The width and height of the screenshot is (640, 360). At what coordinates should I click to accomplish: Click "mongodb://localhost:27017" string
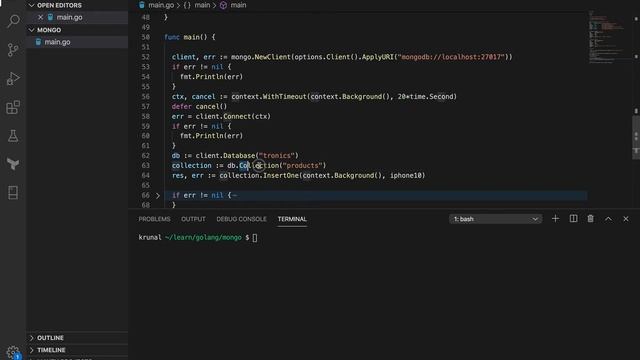(451, 57)
